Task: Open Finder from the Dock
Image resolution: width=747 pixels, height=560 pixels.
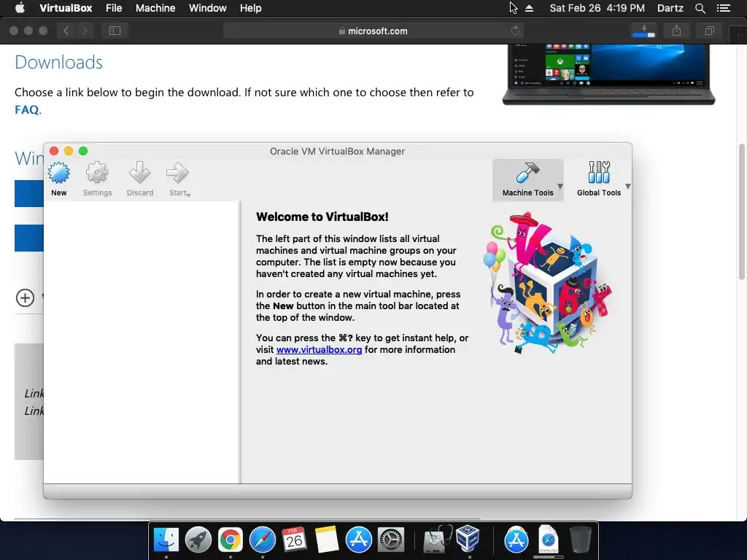Action: (x=166, y=540)
